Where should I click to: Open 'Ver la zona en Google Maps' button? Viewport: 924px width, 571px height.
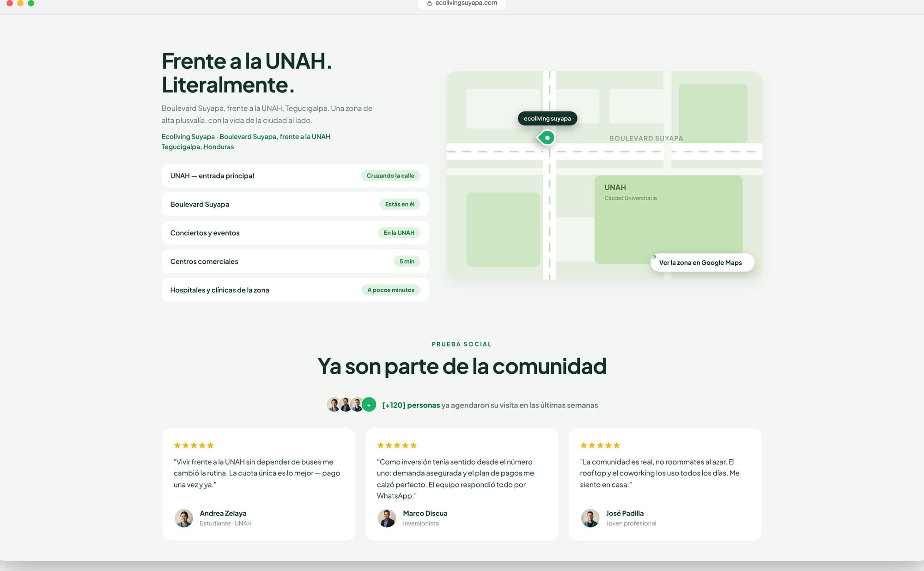(x=702, y=262)
